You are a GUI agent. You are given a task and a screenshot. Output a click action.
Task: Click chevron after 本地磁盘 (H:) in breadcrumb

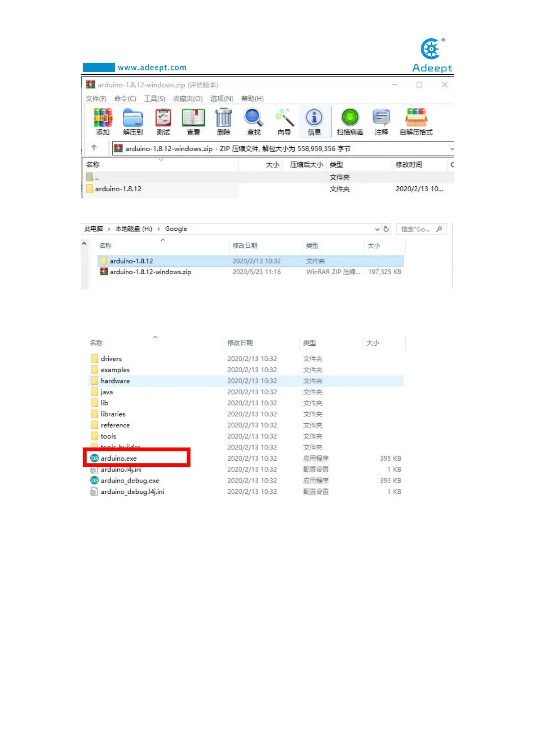159,229
